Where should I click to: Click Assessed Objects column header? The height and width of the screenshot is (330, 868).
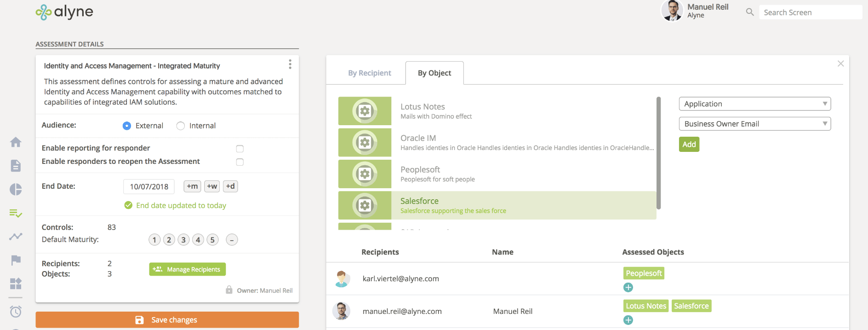(x=653, y=252)
